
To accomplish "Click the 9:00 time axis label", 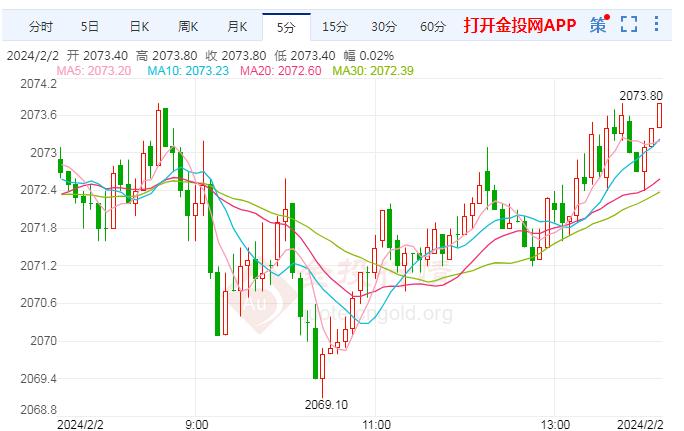I will (197, 424).
